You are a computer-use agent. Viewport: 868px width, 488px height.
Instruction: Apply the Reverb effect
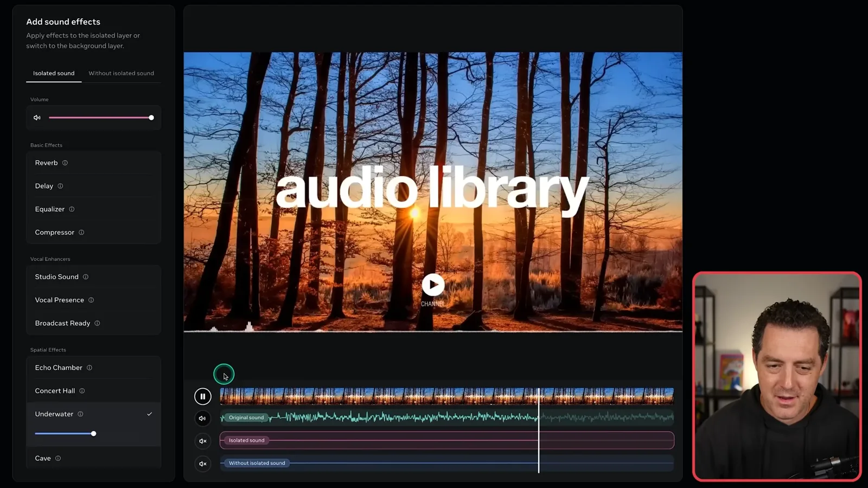point(93,163)
